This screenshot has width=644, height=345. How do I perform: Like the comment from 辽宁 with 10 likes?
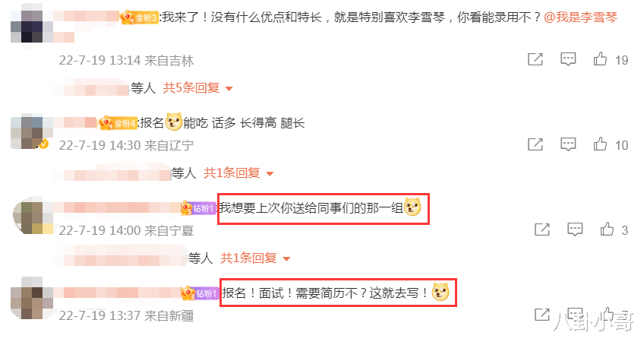pos(600,144)
